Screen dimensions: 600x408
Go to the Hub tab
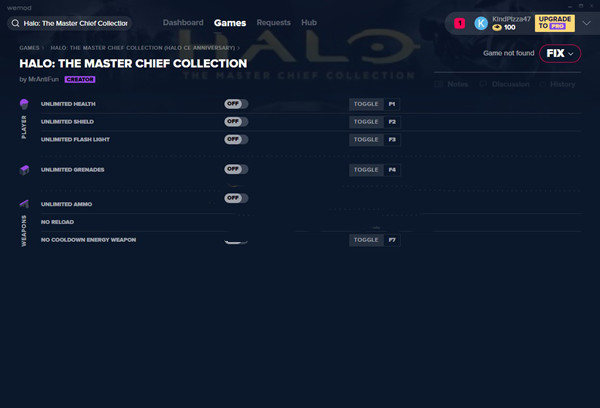309,22
